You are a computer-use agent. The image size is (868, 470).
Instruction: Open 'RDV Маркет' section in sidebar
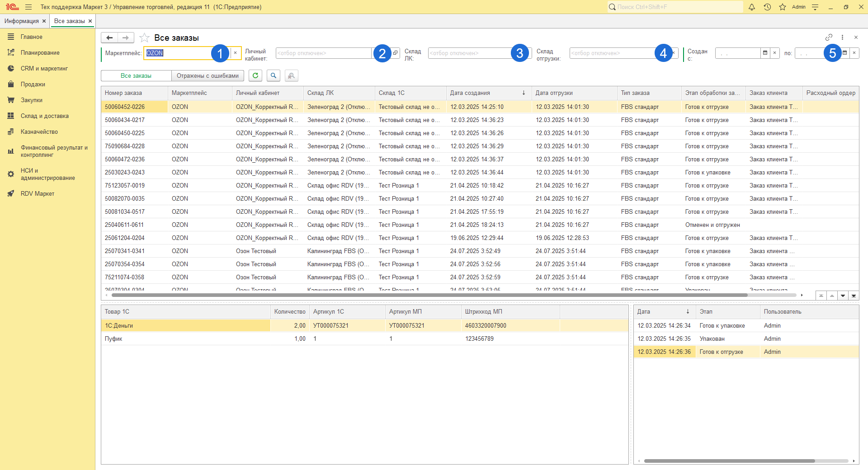37,194
